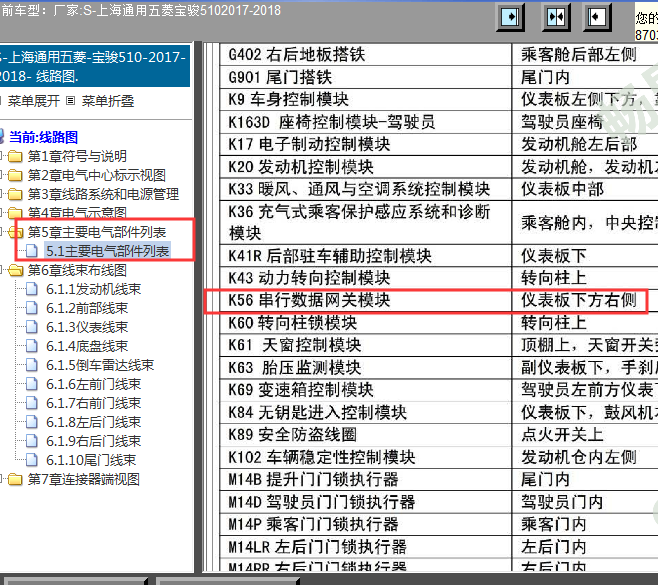Open page 5.1主要电气部件列表
Image resolution: width=658 pixels, height=585 pixels.
[x=107, y=251]
